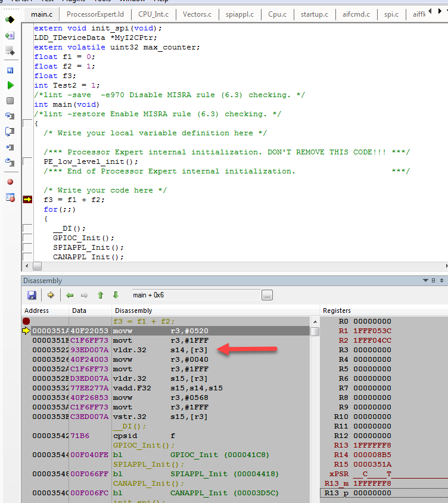The width and height of the screenshot is (448, 503).
Task: Open the aifcmd.c tab
Action: click(356, 14)
